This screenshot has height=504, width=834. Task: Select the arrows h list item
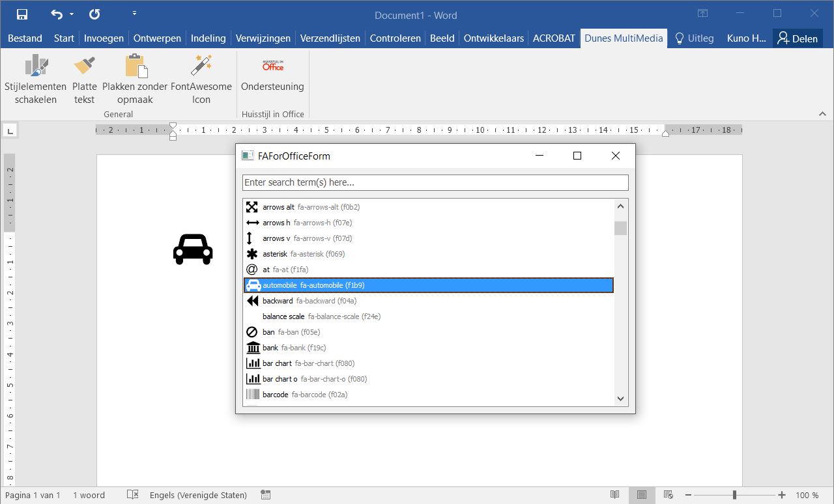coord(428,223)
